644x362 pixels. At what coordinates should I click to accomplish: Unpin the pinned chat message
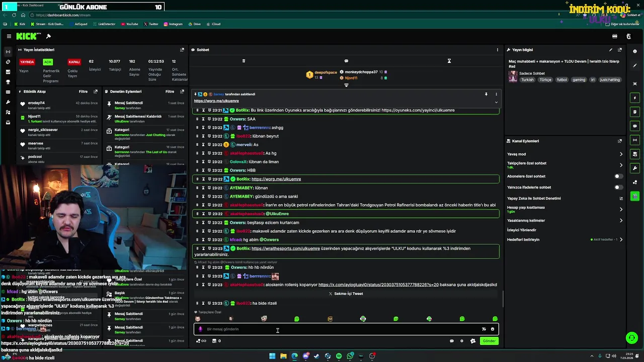(486, 94)
